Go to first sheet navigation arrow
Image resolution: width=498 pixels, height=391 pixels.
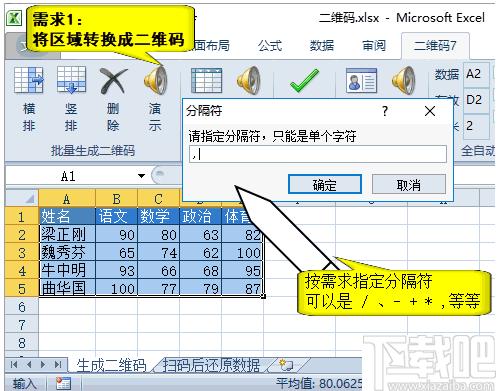tap(14, 365)
